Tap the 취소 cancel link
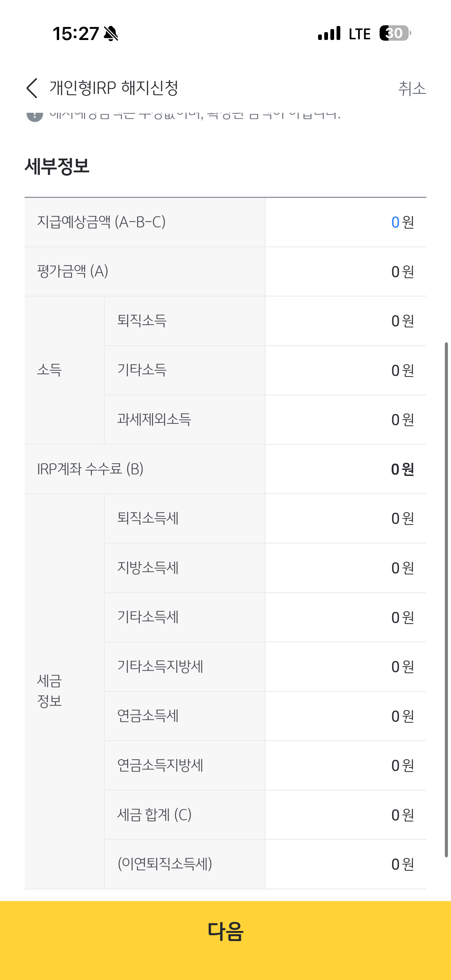Viewport: 451px width, 980px height. tap(412, 89)
